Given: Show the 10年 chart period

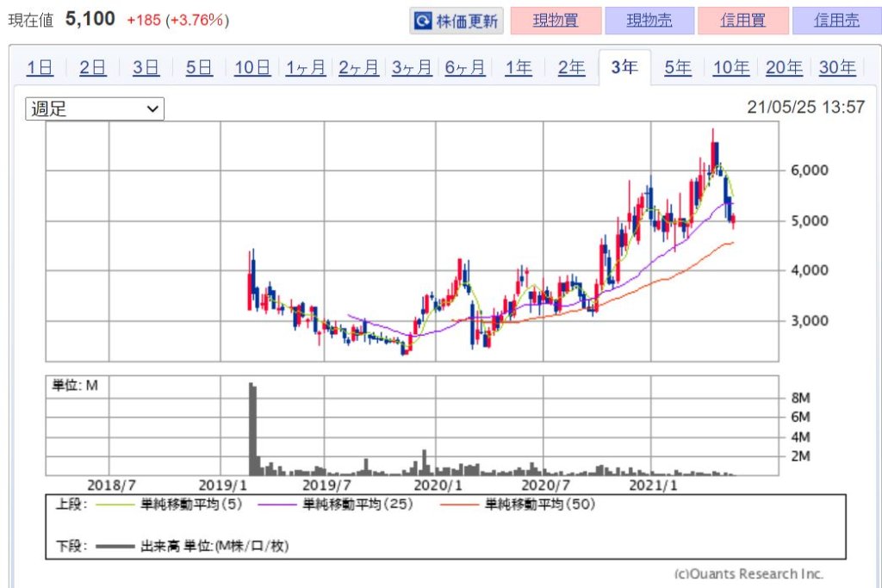Looking at the screenshot, I should (730, 67).
